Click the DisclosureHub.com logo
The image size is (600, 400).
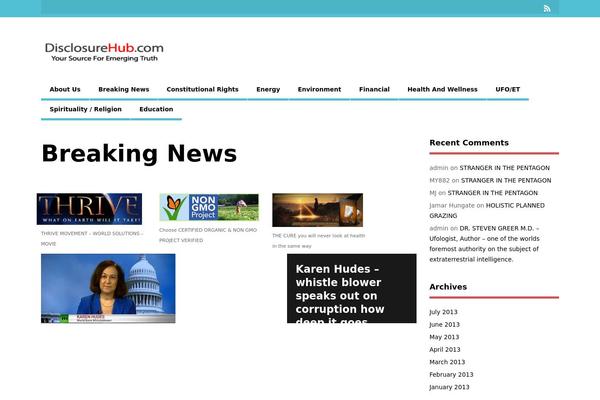coord(104,52)
